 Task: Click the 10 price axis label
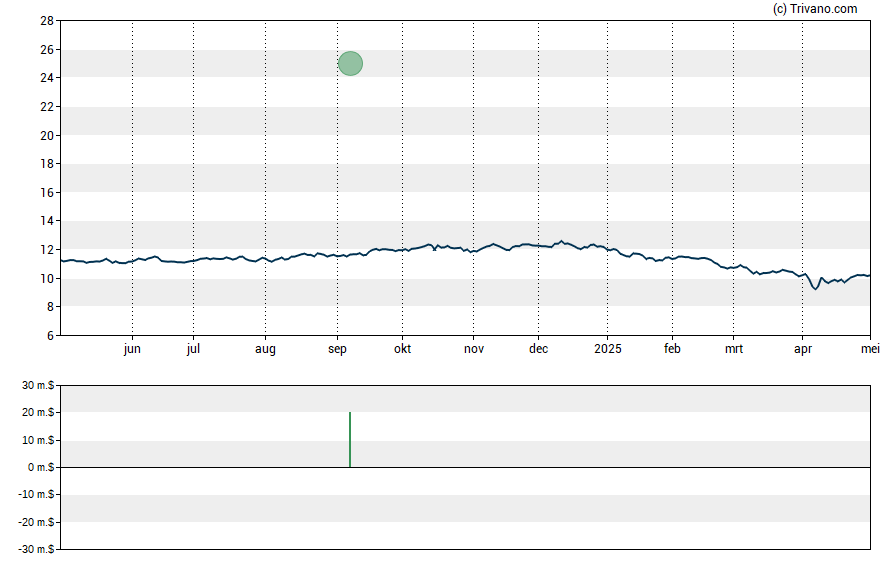(x=47, y=279)
